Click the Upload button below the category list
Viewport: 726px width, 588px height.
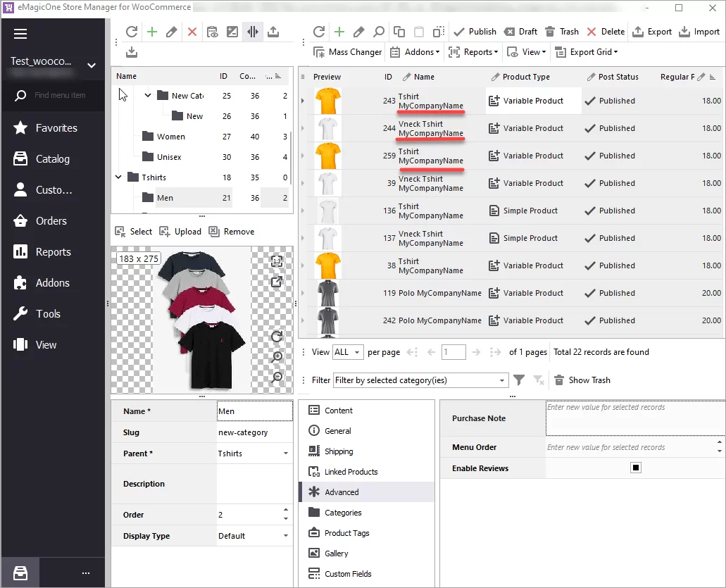tap(180, 231)
